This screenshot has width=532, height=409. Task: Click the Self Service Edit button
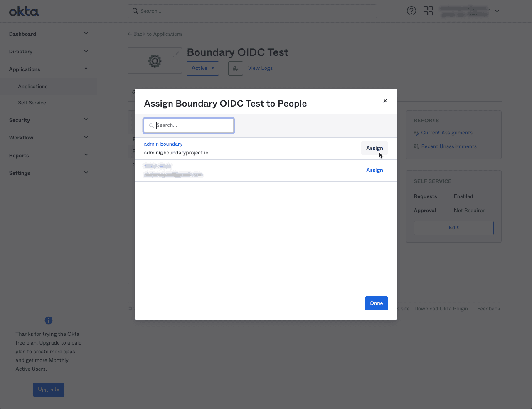click(x=453, y=228)
